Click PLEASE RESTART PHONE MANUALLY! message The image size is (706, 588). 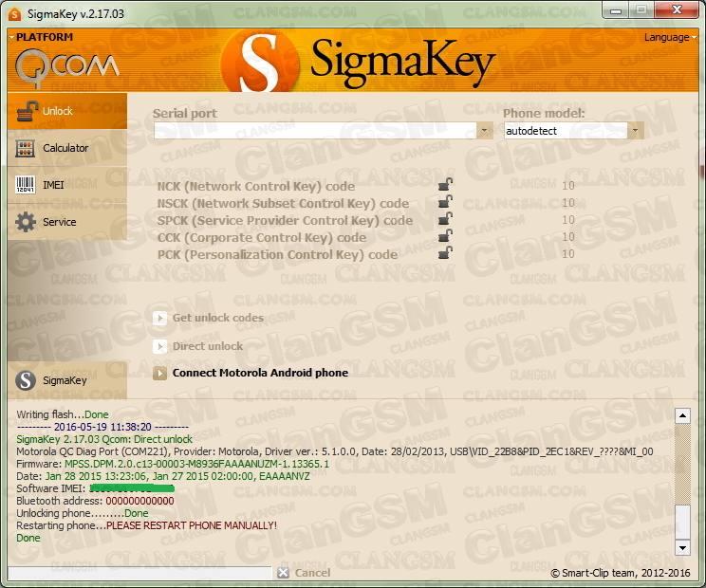192,525
